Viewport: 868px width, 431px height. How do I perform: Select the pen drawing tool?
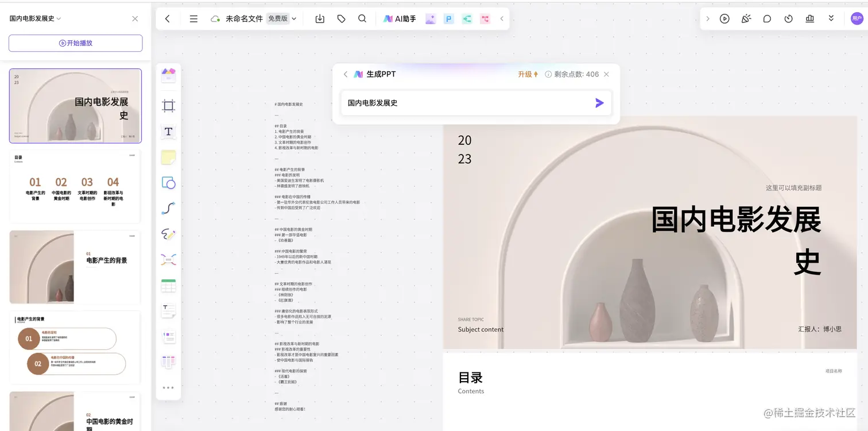point(168,234)
